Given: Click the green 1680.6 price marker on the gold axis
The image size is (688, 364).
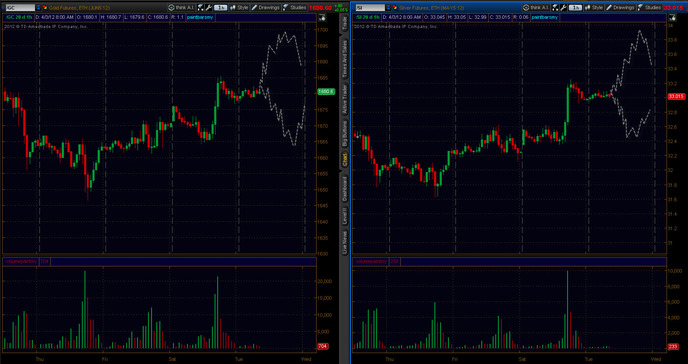Looking at the screenshot, I should [x=326, y=91].
